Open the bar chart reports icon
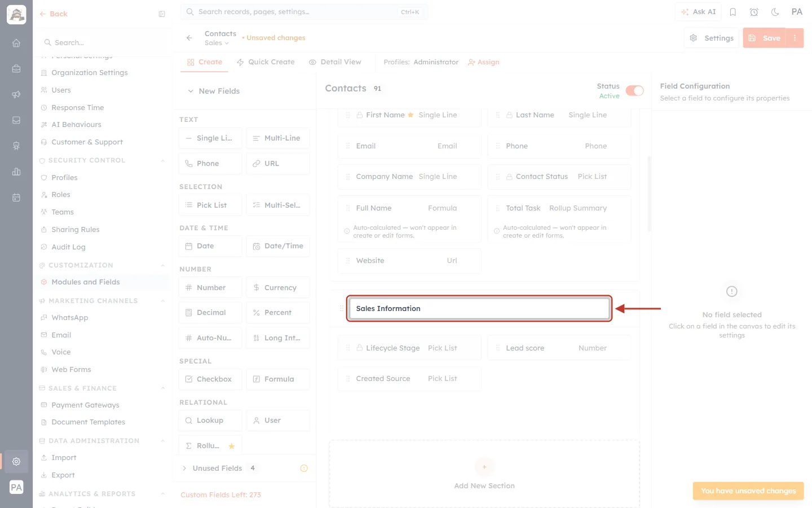The height and width of the screenshot is (508, 812). click(x=16, y=172)
